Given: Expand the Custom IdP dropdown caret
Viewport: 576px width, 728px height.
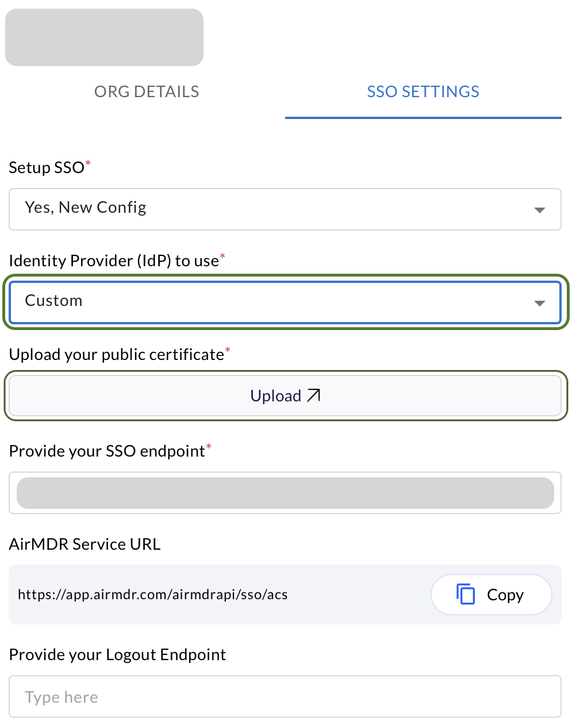Looking at the screenshot, I should pos(539,303).
